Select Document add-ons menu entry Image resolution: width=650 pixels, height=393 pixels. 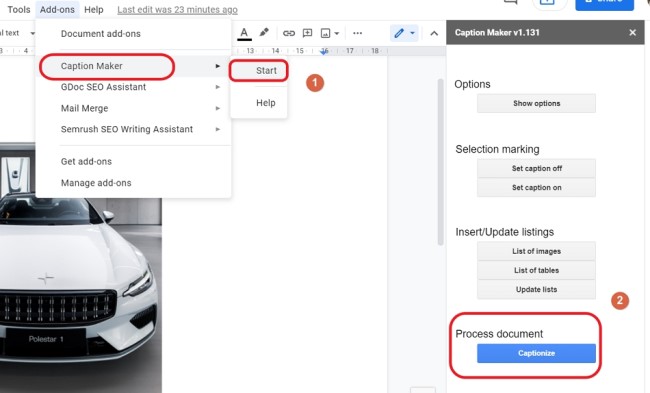point(133,34)
